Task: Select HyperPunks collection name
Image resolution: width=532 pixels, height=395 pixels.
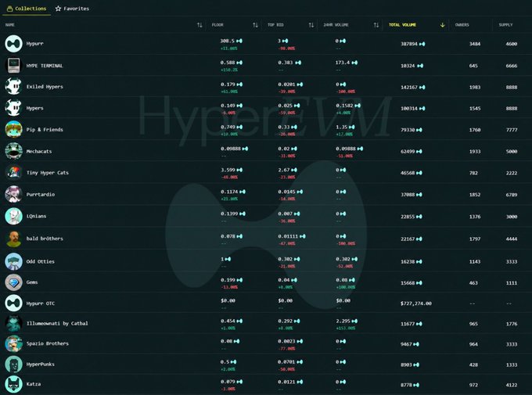Action: pyautogui.click(x=41, y=364)
